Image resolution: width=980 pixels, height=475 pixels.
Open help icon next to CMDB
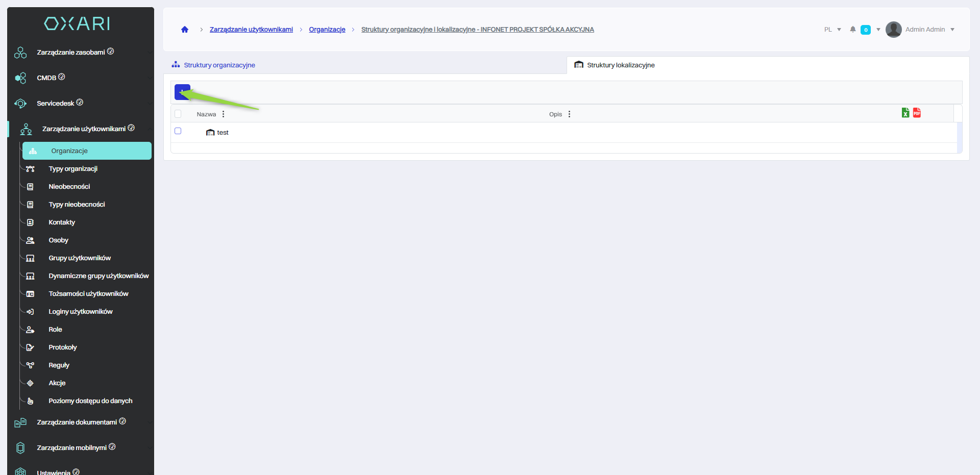click(62, 77)
